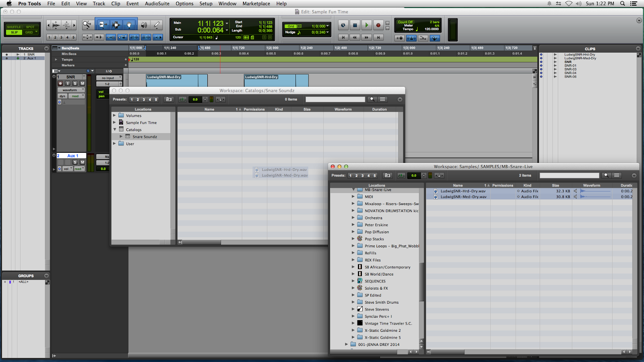Select the Zoomer tool in the Edit toolbar
Image resolution: width=644 pixels, height=362 pixels.
tap(87, 25)
